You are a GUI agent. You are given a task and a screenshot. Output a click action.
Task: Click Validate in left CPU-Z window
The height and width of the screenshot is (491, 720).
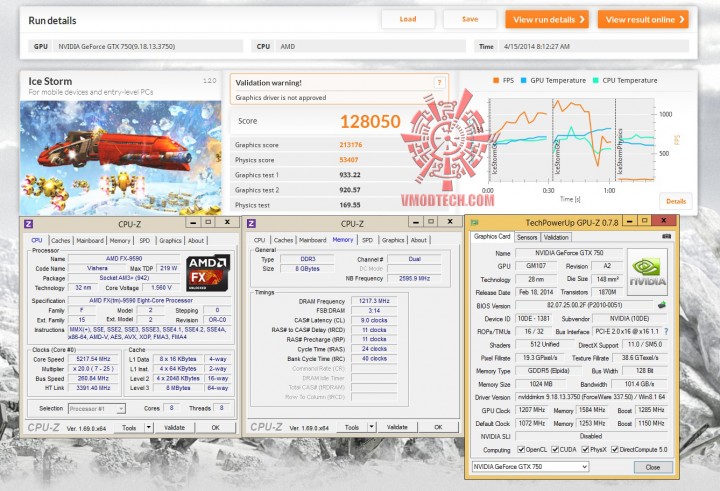(x=174, y=427)
